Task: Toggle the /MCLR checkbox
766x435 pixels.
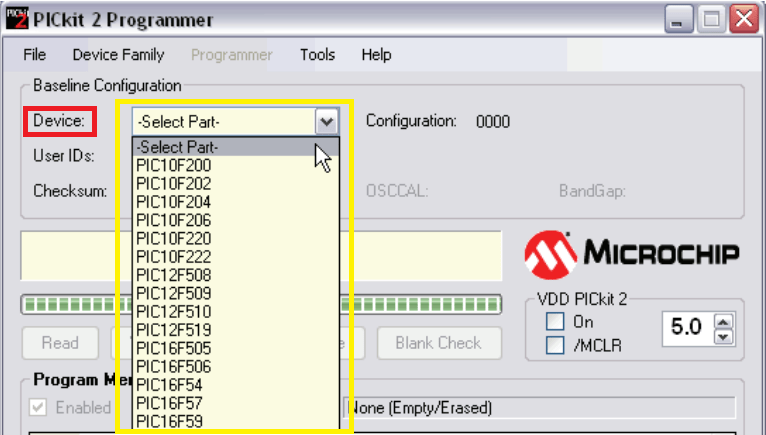Action: pos(555,345)
